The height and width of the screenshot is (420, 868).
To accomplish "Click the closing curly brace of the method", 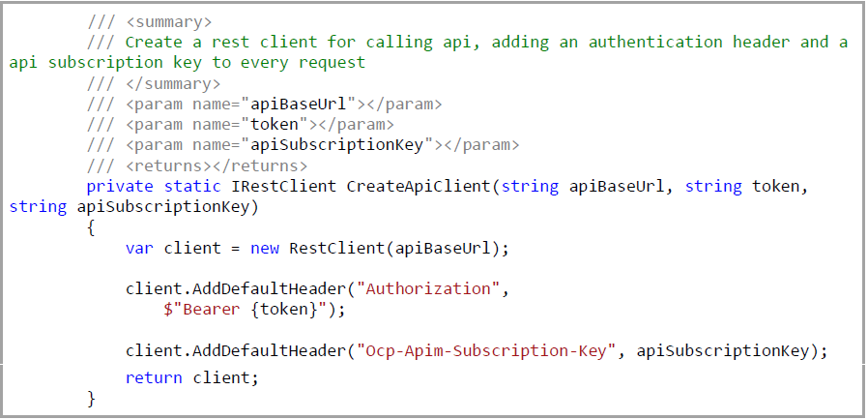I will tap(91, 398).
